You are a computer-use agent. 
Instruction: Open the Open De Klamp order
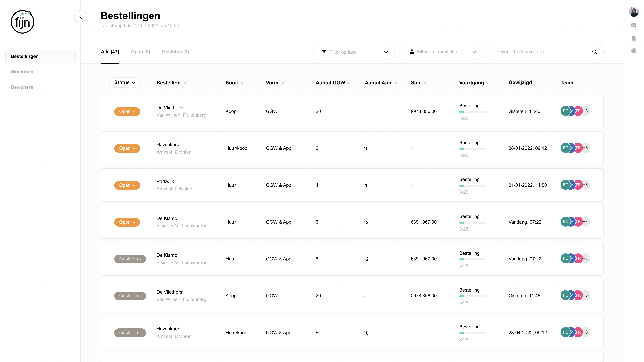pos(352,222)
